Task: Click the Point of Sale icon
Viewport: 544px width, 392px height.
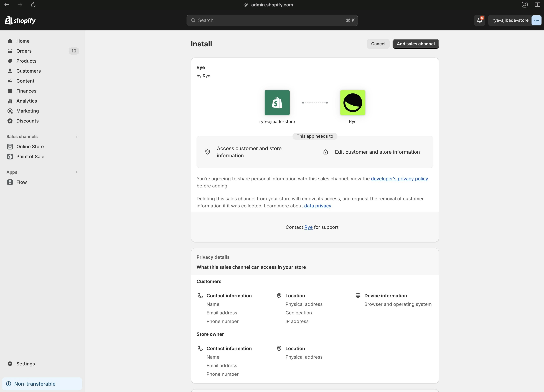Action: [10, 156]
